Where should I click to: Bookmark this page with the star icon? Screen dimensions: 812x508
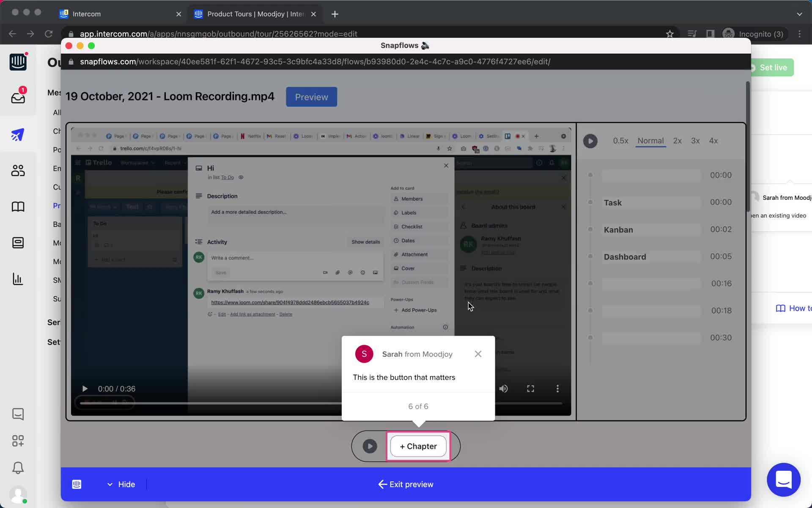pos(669,34)
